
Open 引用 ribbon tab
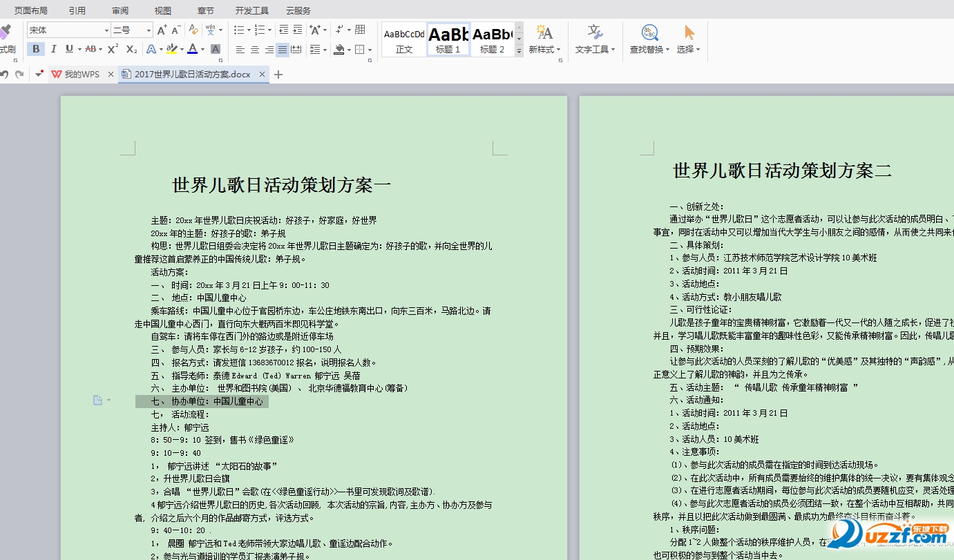point(77,10)
